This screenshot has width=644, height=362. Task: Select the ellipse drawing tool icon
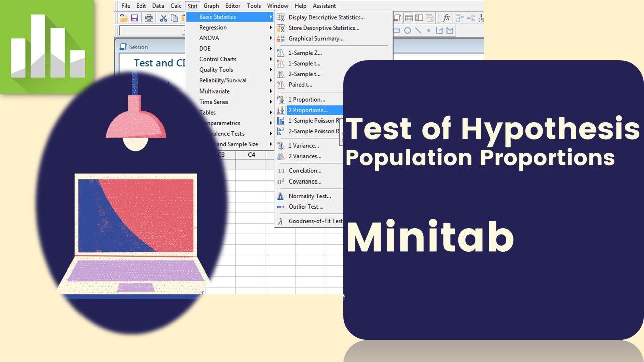[407, 31]
